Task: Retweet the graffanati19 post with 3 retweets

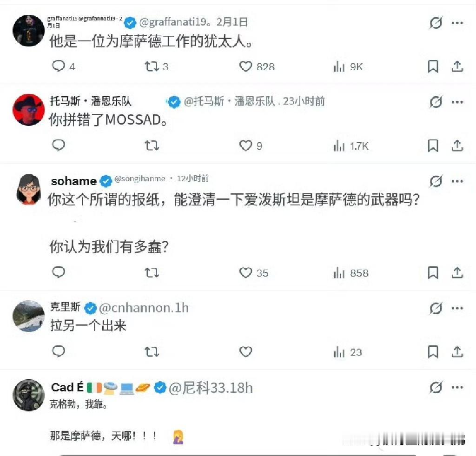Action: pyautogui.click(x=152, y=66)
